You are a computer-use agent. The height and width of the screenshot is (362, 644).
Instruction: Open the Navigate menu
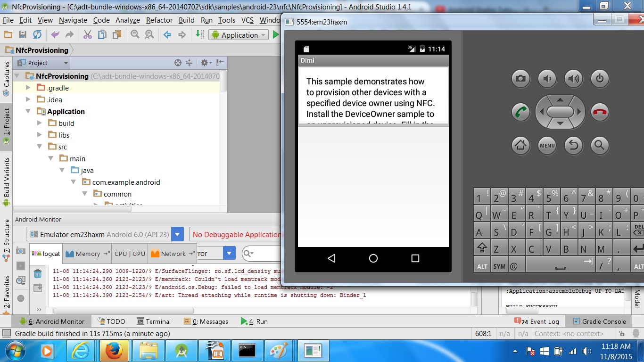pyautogui.click(x=73, y=20)
